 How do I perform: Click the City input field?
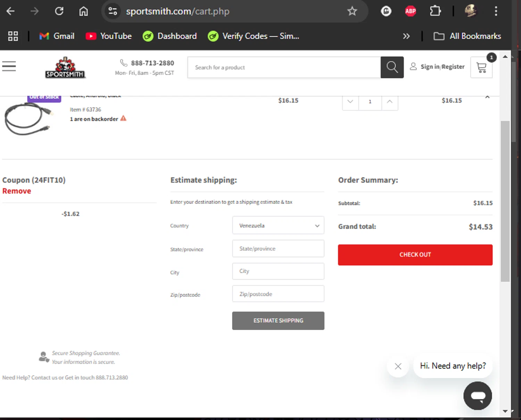click(278, 271)
